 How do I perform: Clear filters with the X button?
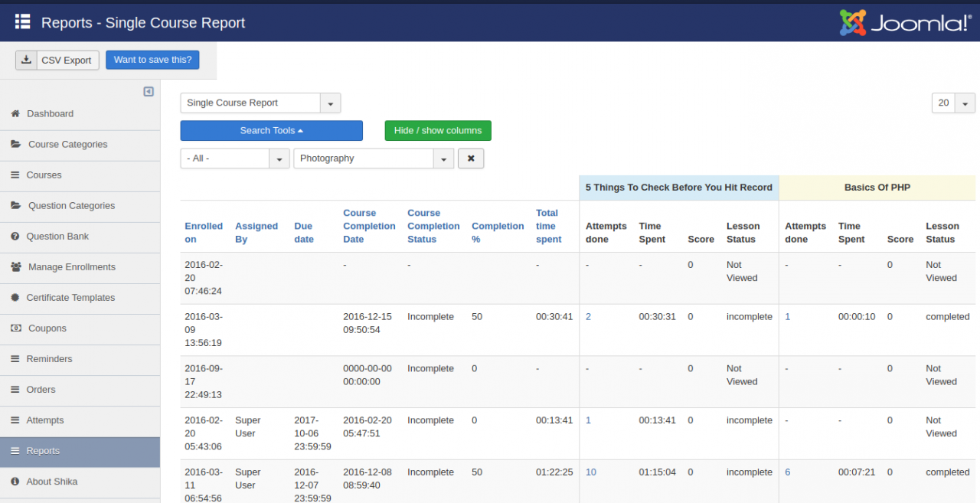pos(471,158)
